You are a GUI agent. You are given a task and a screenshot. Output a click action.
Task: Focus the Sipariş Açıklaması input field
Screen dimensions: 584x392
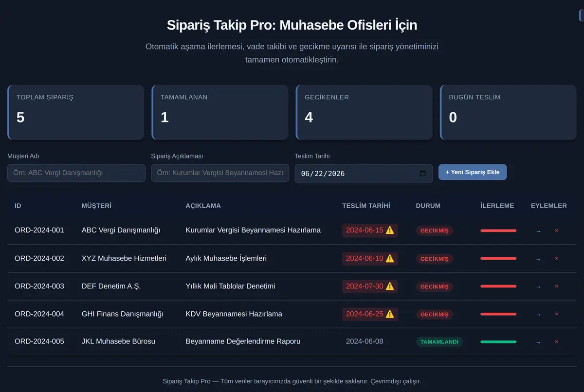click(220, 173)
